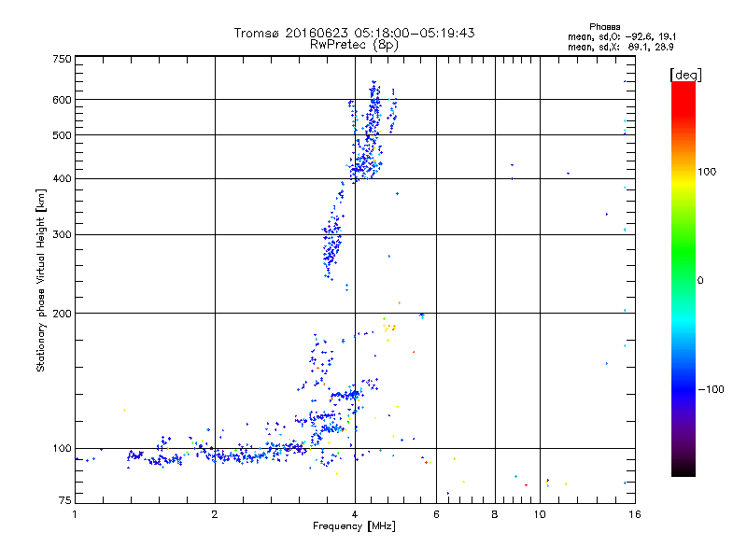Click the x-axis label 'Frequency [MHz]'

(x=354, y=526)
